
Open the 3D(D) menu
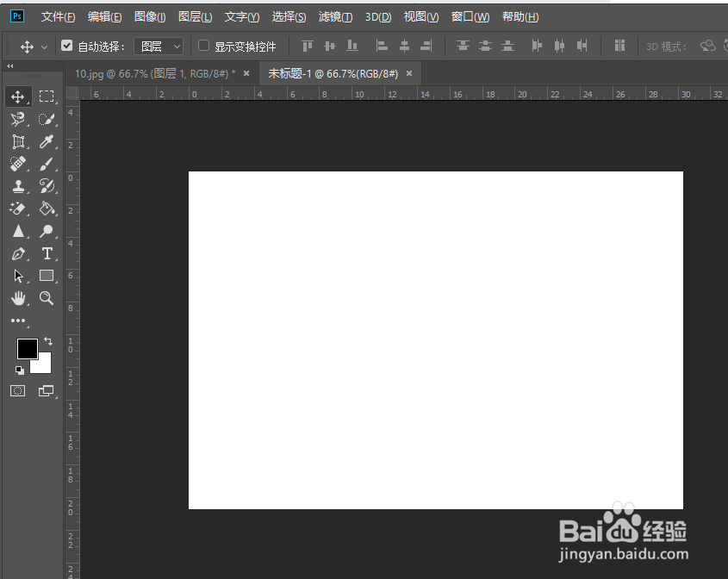(x=378, y=17)
